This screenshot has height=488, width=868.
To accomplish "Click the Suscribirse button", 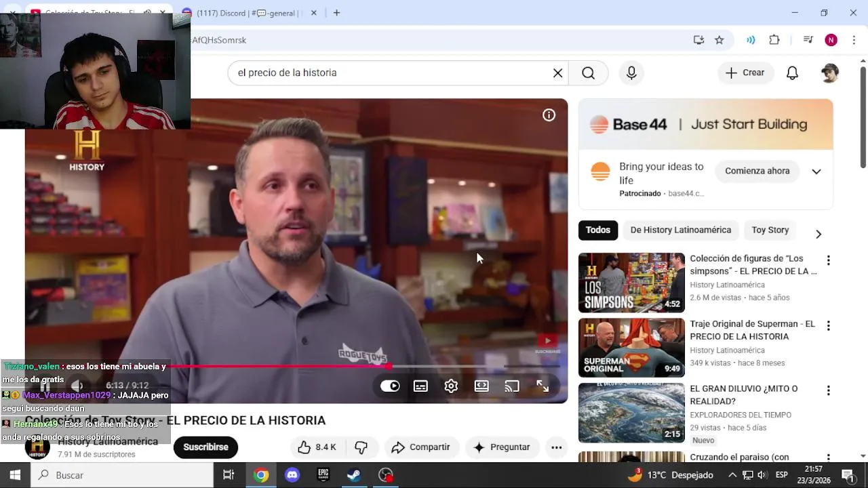I will coord(205,447).
